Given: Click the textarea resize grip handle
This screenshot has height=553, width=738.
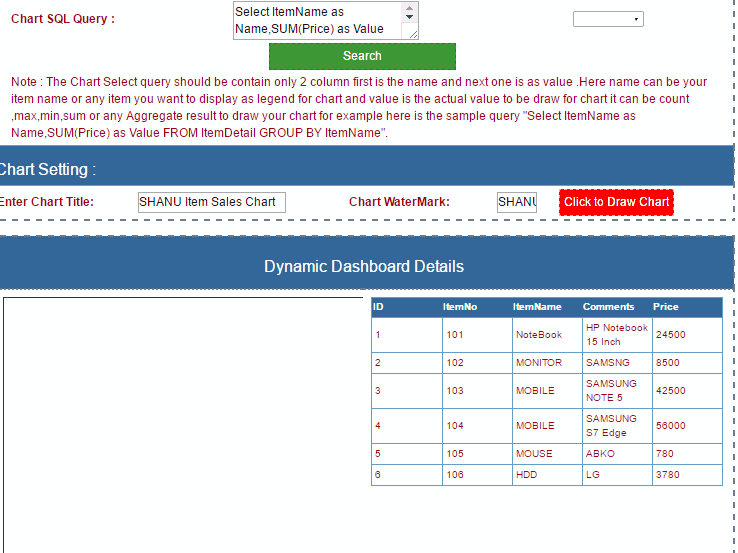Looking at the screenshot, I should pos(413,34).
